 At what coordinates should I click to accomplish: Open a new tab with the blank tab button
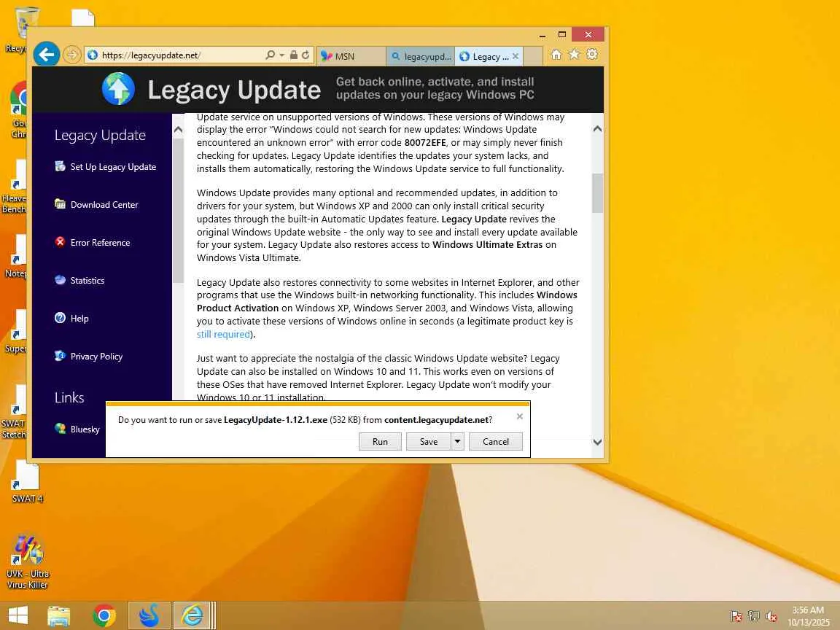[x=532, y=56]
